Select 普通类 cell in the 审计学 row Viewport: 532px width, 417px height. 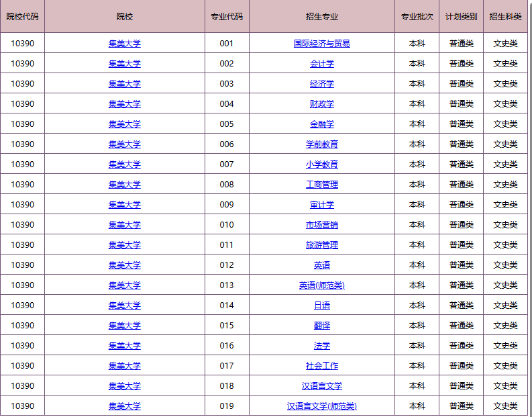(461, 204)
